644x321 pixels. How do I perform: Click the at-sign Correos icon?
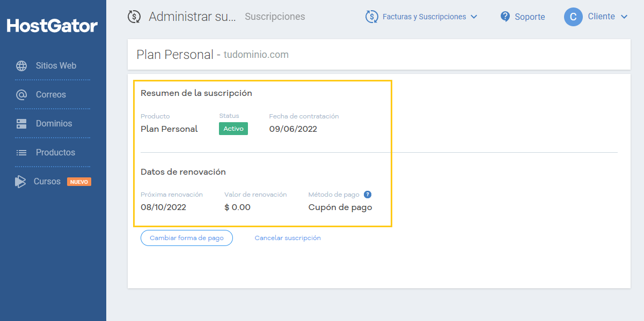[21, 95]
